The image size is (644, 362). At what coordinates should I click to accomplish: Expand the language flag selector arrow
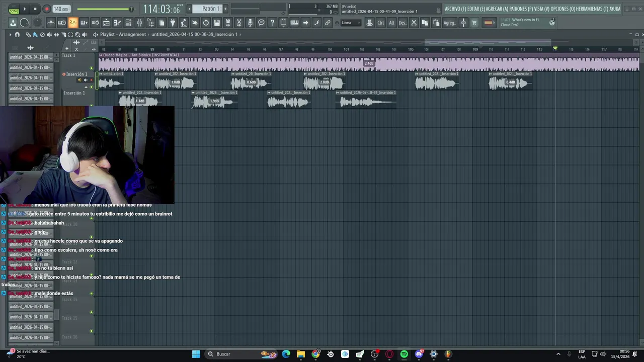point(494,23)
